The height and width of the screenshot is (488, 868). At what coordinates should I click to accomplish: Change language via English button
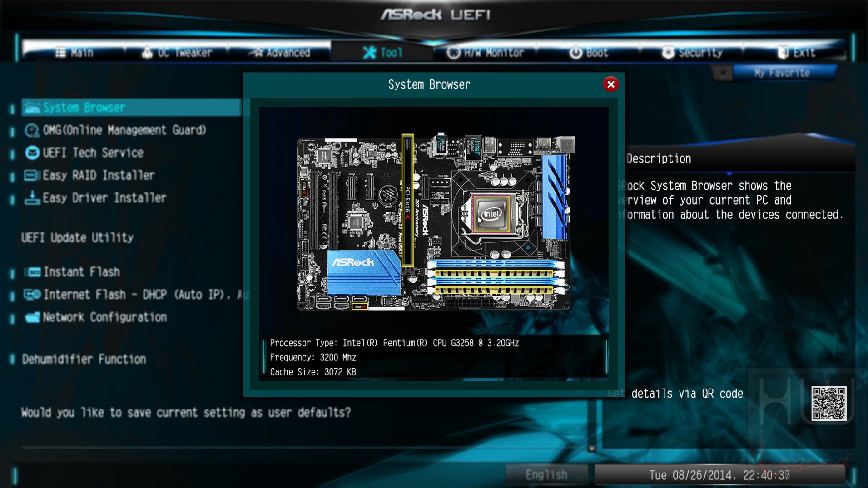point(546,475)
